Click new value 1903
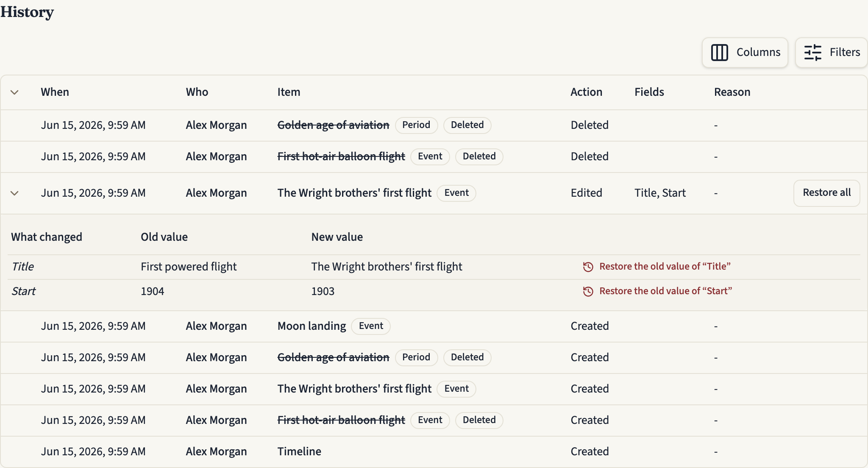 tap(323, 291)
